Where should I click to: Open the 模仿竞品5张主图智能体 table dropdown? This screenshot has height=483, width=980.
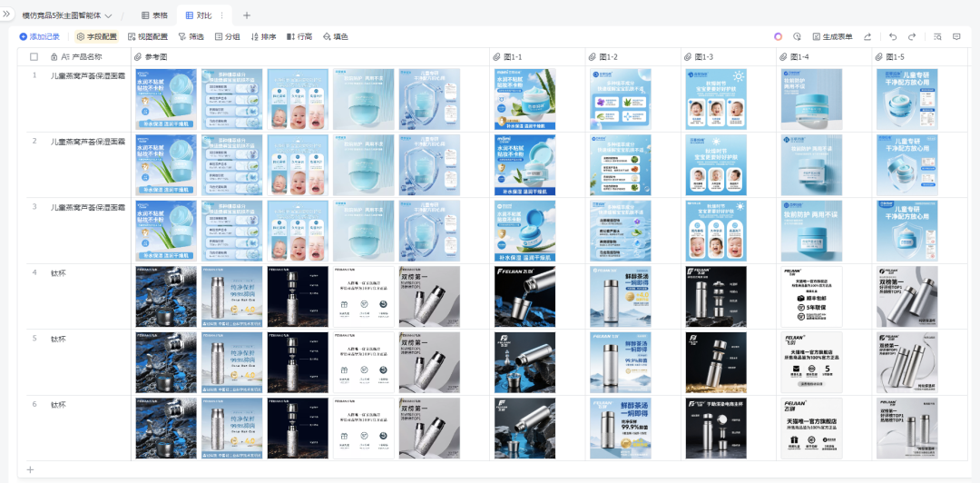pos(67,15)
